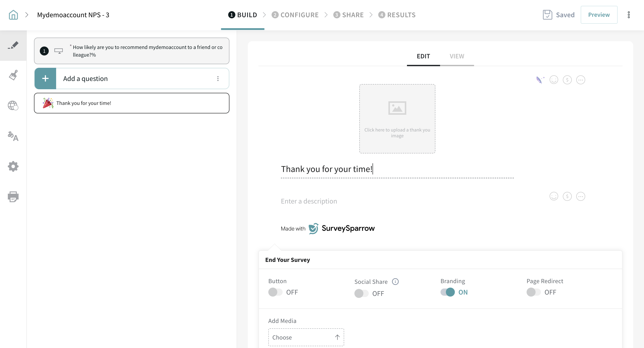Enable the Button toggle

(275, 292)
